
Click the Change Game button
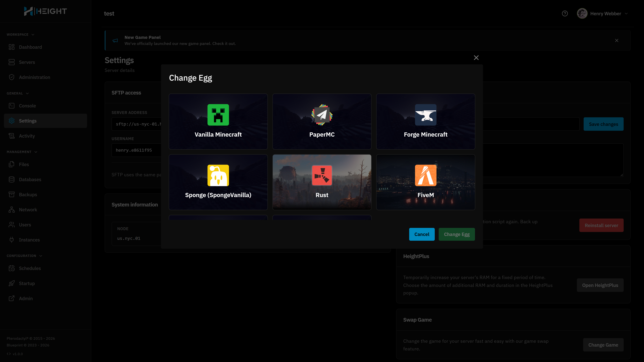603,345
